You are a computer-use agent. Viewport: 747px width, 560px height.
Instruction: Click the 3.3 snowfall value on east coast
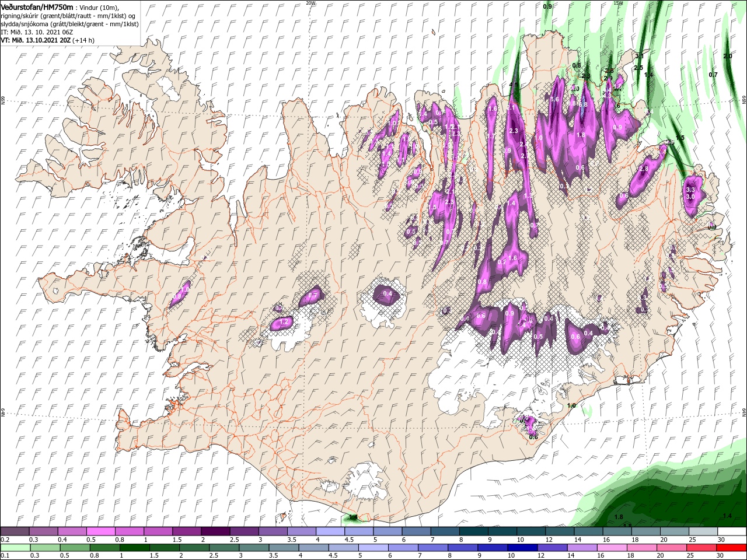691,190
